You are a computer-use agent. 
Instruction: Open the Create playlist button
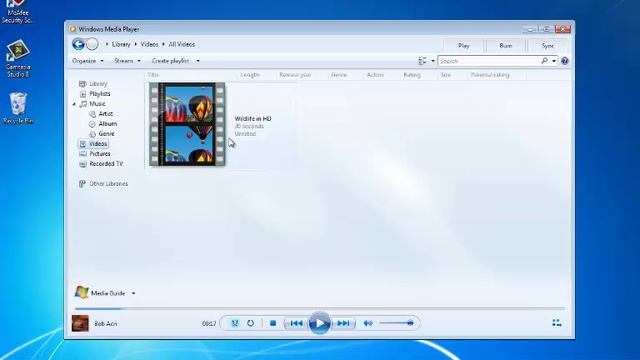coord(170,61)
